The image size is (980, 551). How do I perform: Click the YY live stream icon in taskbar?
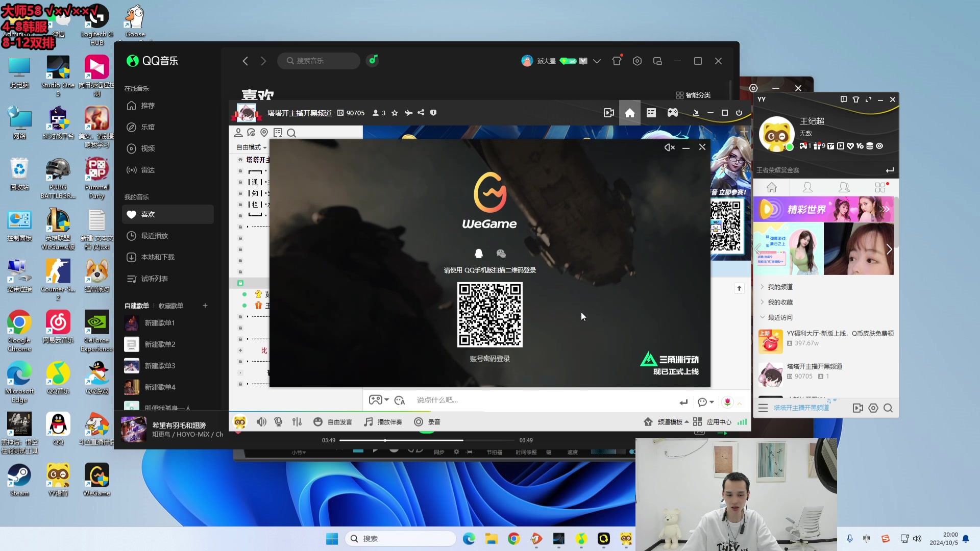(627, 538)
